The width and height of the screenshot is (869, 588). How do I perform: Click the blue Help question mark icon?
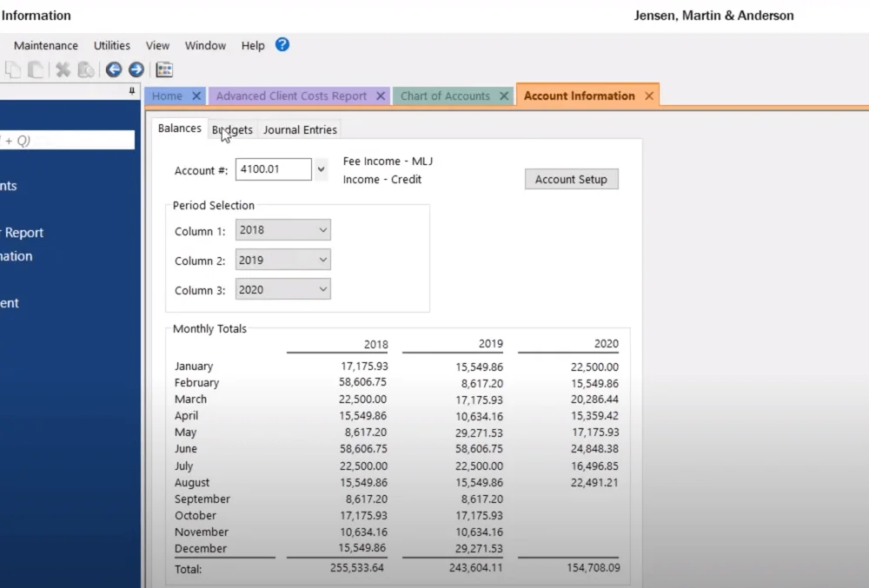pyautogui.click(x=282, y=45)
